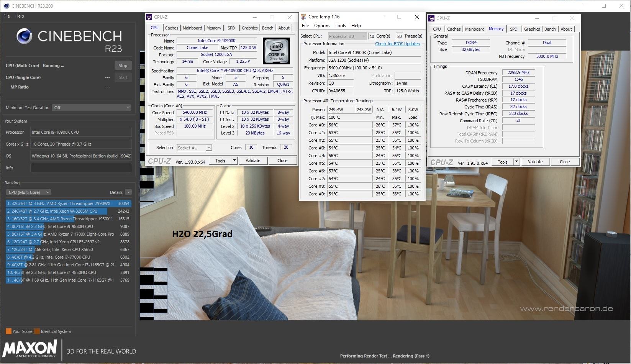
Task: Open Memory tab in CPU-Z processor window
Action: coord(214,28)
